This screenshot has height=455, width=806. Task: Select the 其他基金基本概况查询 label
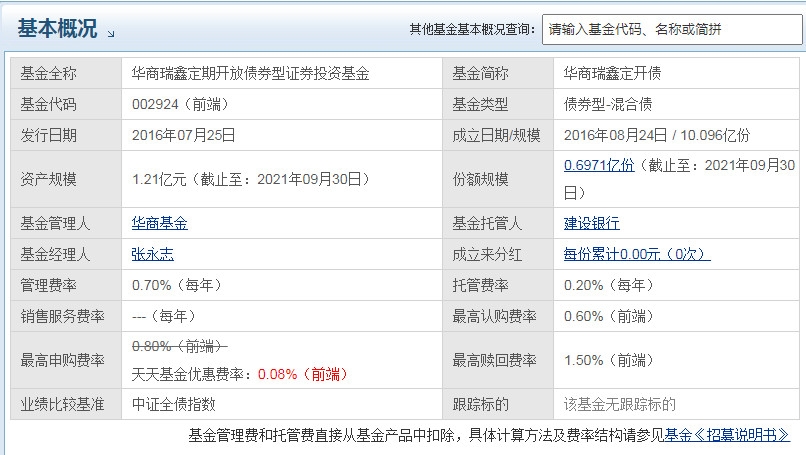[472, 29]
